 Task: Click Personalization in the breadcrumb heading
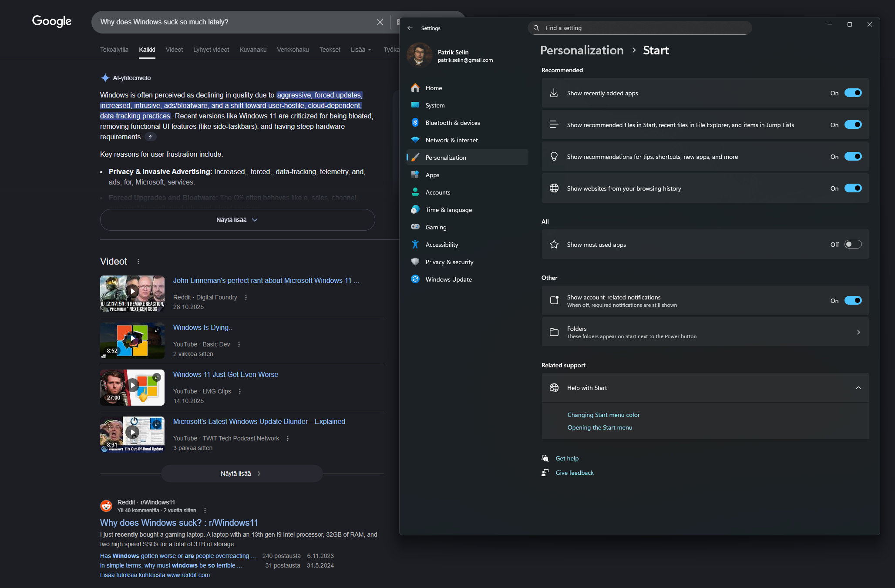(x=582, y=50)
